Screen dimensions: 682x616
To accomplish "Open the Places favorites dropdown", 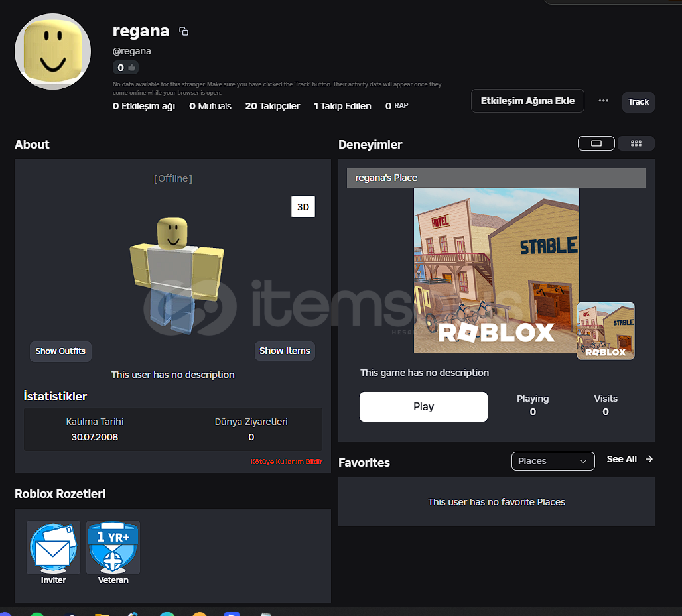I will (553, 461).
